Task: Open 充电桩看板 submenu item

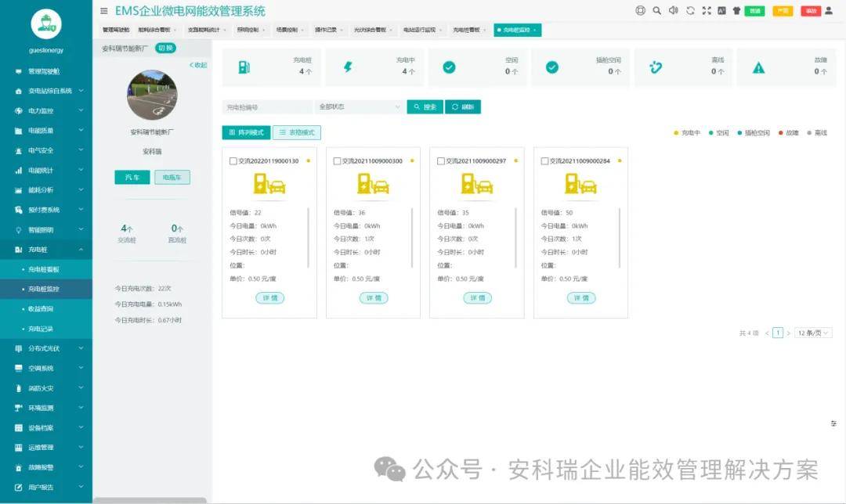Action: pyautogui.click(x=46, y=269)
